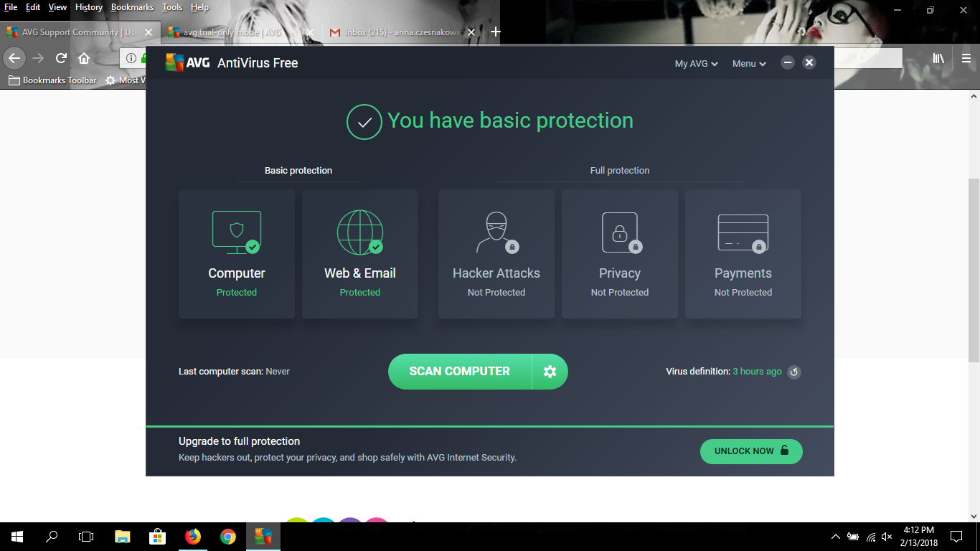Open the History menu in Firefox
Screen dimensions: 980x551
89,7
